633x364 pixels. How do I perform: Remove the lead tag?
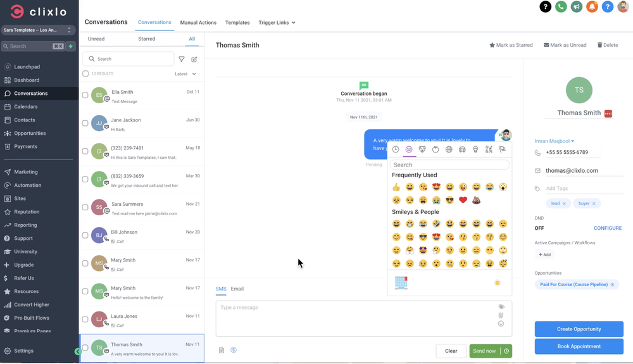point(565,204)
